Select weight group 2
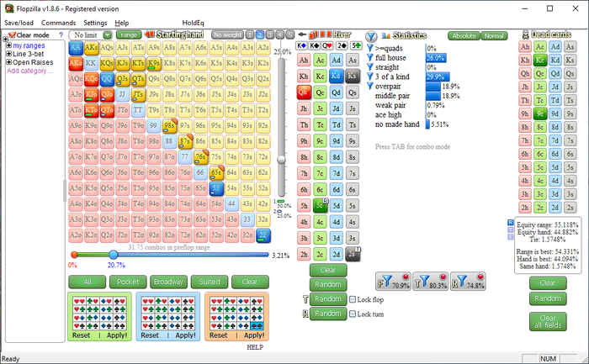 pos(259,35)
